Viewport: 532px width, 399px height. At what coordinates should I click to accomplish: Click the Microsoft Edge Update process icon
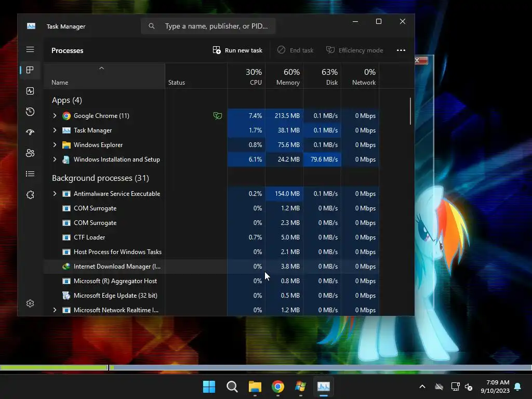click(x=66, y=296)
